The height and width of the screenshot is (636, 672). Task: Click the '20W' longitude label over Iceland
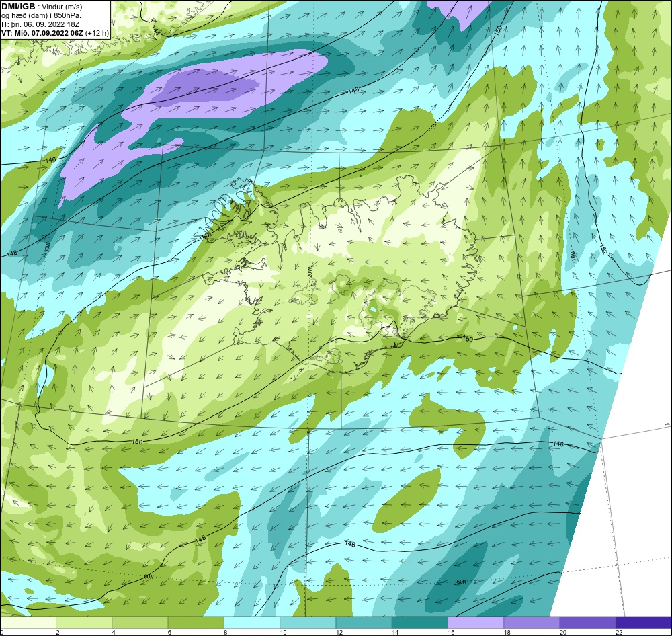[x=310, y=271]
